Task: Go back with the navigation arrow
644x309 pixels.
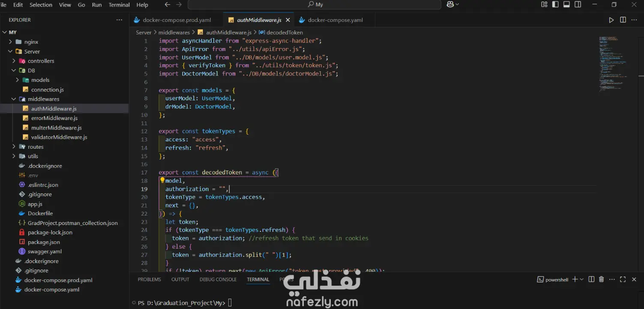Action: point(168,4)
